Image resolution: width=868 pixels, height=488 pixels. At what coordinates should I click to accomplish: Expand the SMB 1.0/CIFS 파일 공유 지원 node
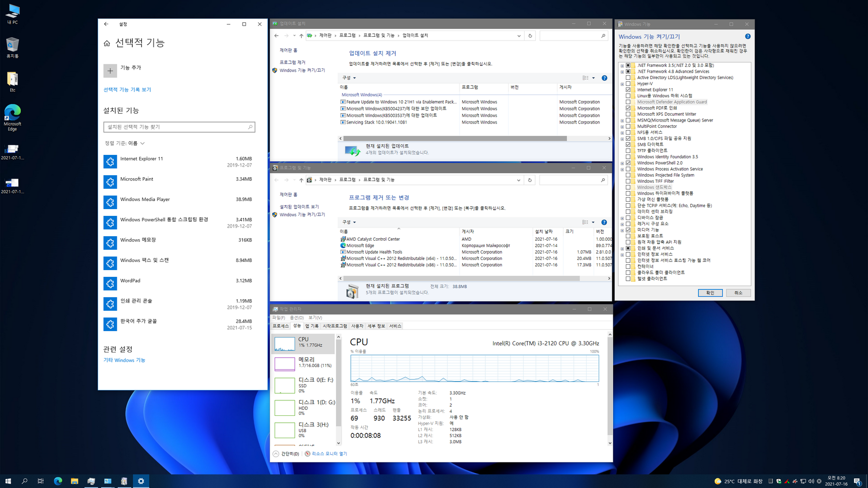pos(622,138)
